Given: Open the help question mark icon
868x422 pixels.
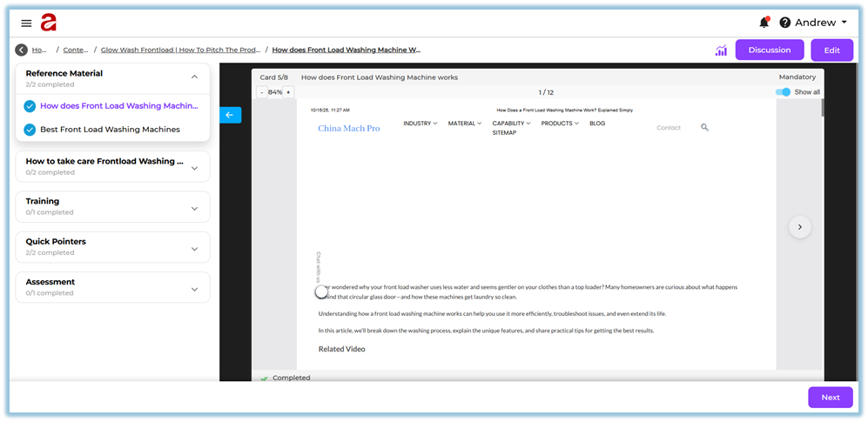Looking at the screenshot, I should pos(784,23).
